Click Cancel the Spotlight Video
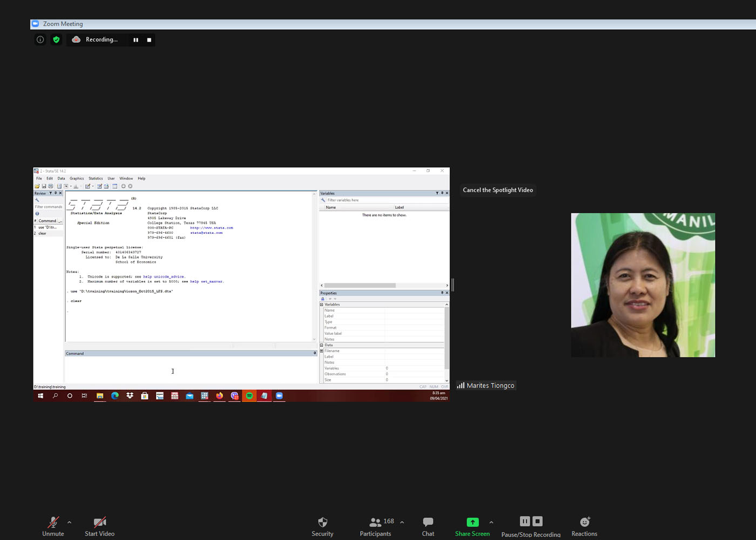 point(497,190)
